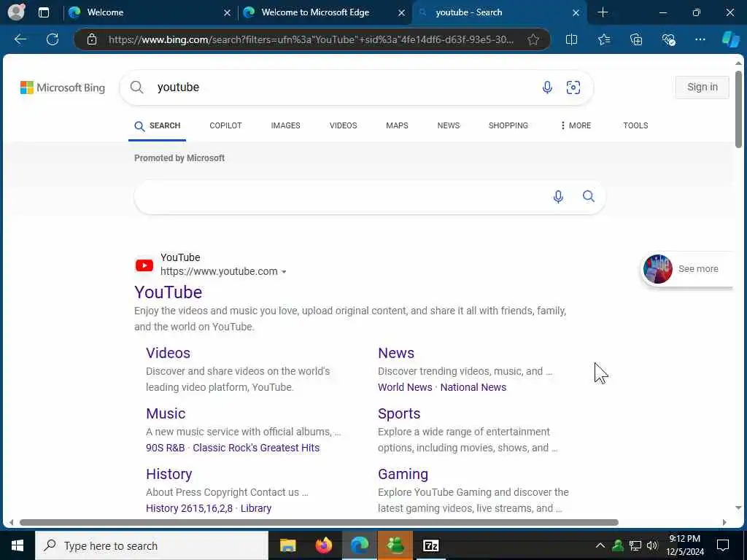Close the youtube - Search tab
The height and width of the screenshot is (560, 747).
(x=576, y=13)
